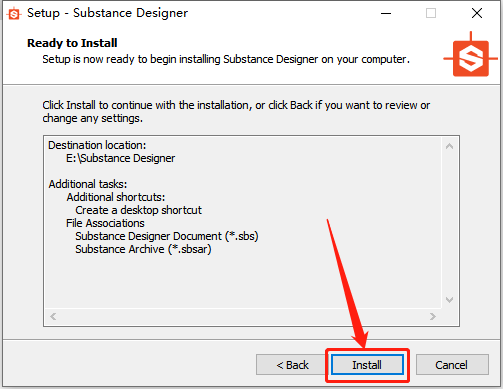This screenshot has height=389, width=503.
Task: Click the Install button to begin installation
Action: point(367,365)
